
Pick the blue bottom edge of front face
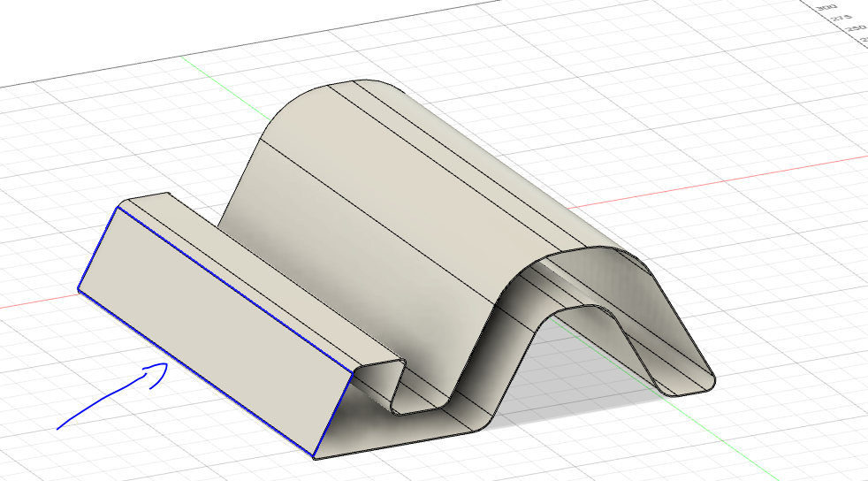(194, 372)
